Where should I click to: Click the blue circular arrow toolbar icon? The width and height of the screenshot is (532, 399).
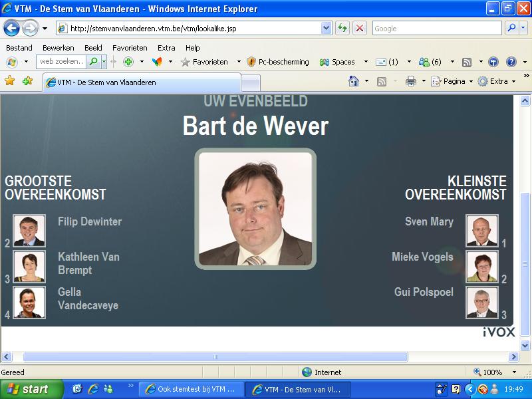coord(493,62)
